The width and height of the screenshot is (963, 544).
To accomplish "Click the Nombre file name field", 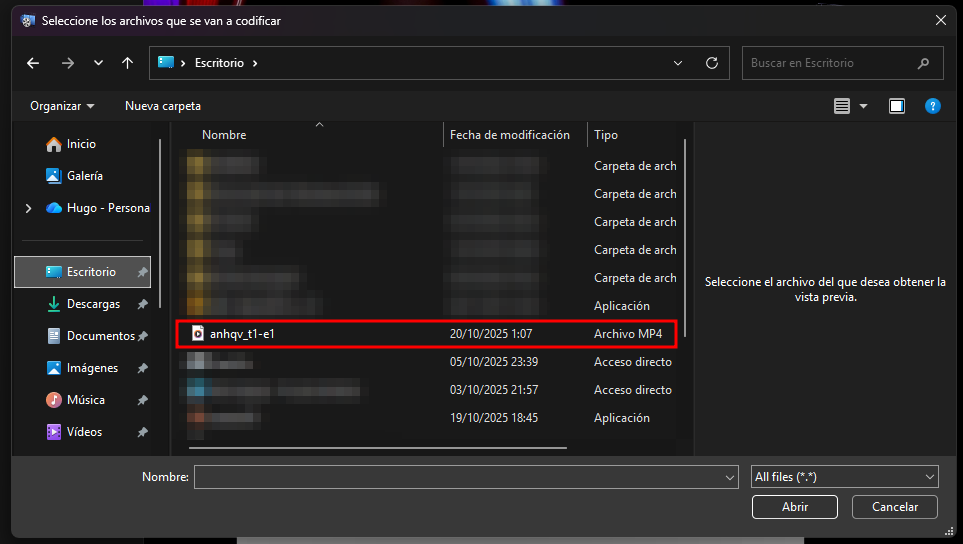I will (458, 478).
